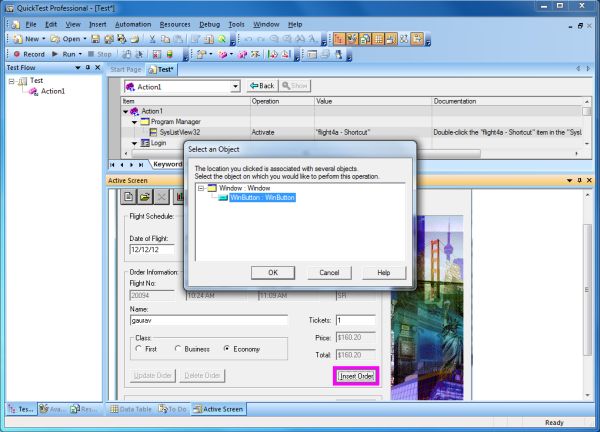
Task: Click the Tickets input field
Action: click(355, 320)
